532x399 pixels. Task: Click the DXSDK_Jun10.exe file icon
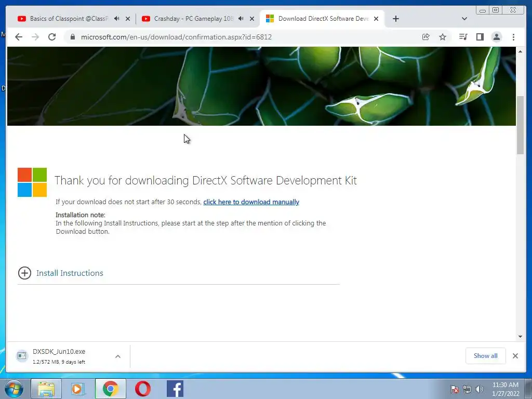22,356
